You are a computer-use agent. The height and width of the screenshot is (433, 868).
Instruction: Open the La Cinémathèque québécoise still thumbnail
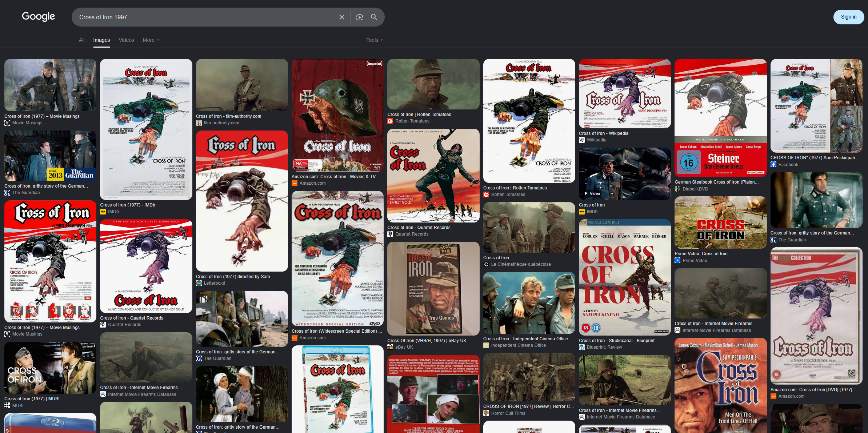pos(529,228)
